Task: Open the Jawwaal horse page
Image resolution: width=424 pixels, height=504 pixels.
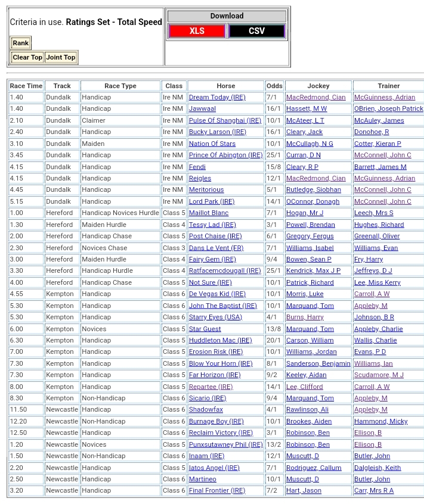Action: click(202, 109)
